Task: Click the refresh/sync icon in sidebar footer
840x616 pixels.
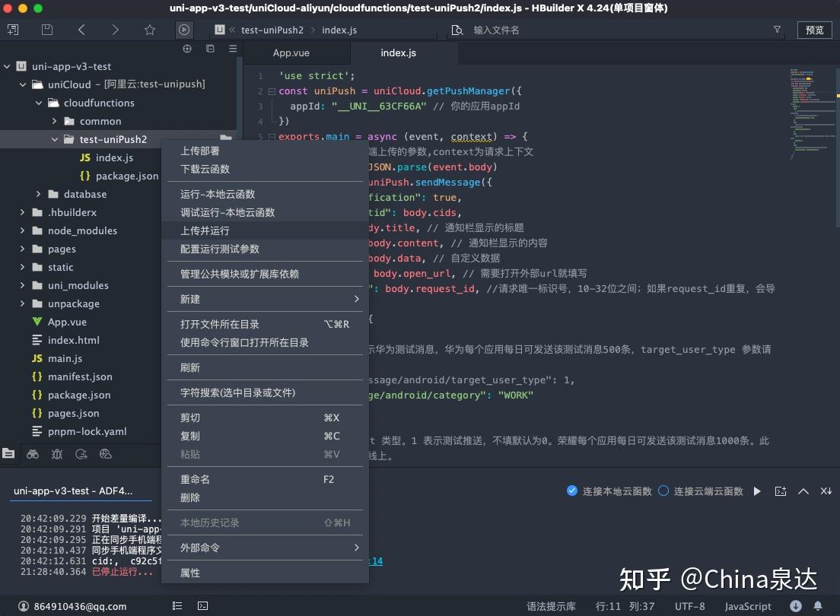Action: pos(81,454)
